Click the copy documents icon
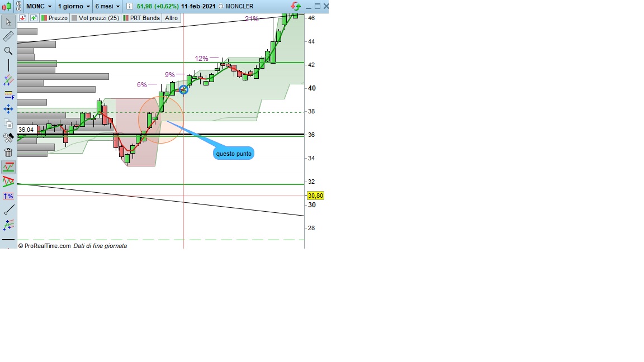This screenshot has width=644, height=362. pyautogui.click(x=8, y=123)
